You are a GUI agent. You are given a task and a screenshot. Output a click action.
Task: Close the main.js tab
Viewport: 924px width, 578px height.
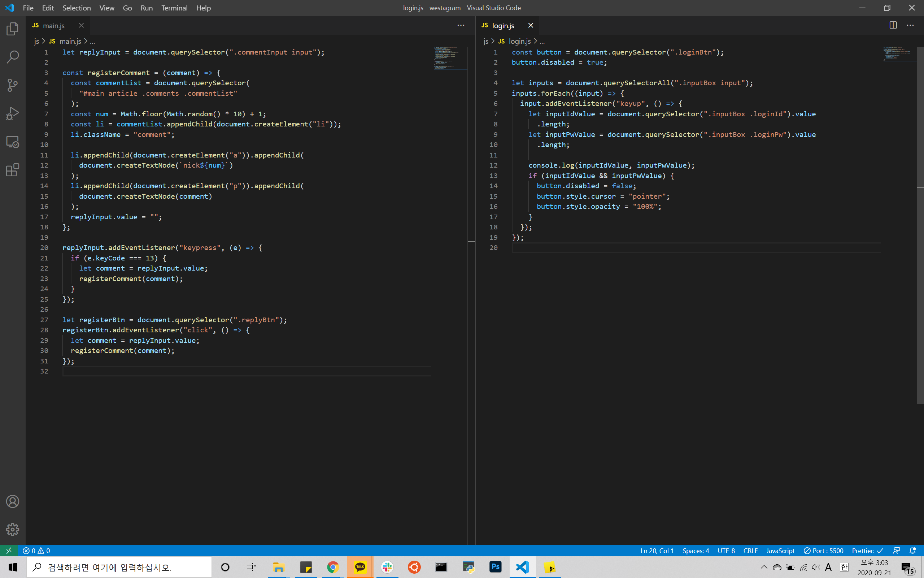pos(81,25)
